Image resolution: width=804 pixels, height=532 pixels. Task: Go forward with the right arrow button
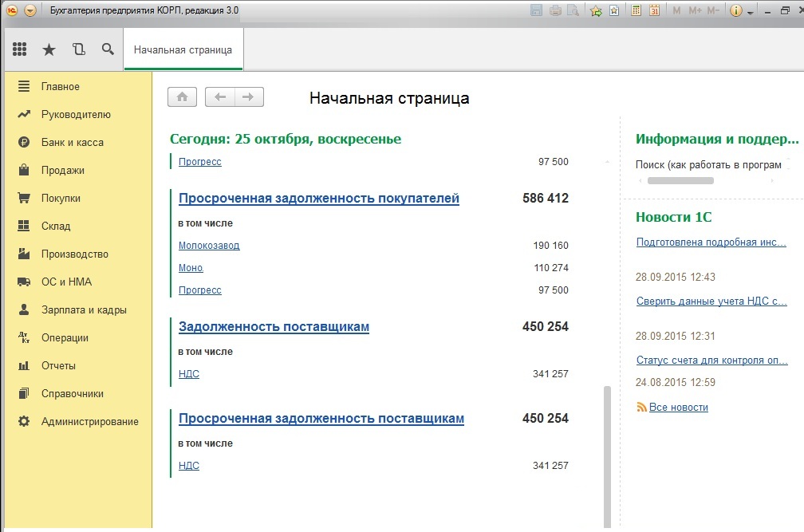coord(249,97)
